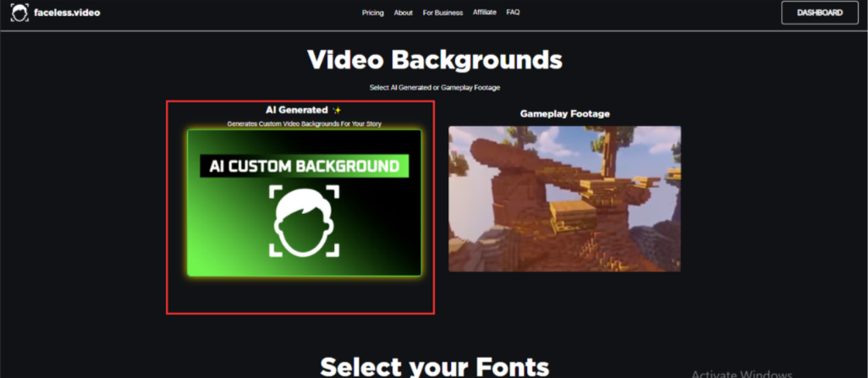
Task: Click the Gameplay Footage heading
Action: [x=564, y=113]
